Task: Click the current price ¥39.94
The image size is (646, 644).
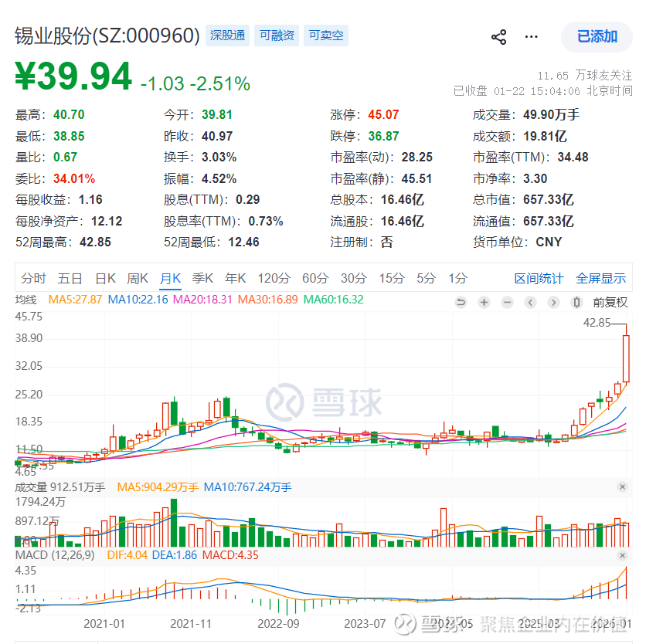Action: coord(73,76)
